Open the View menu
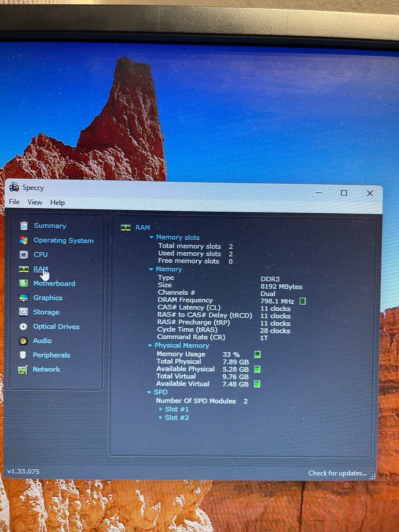The width and height of the screenshot is (399, 532). 35,202
